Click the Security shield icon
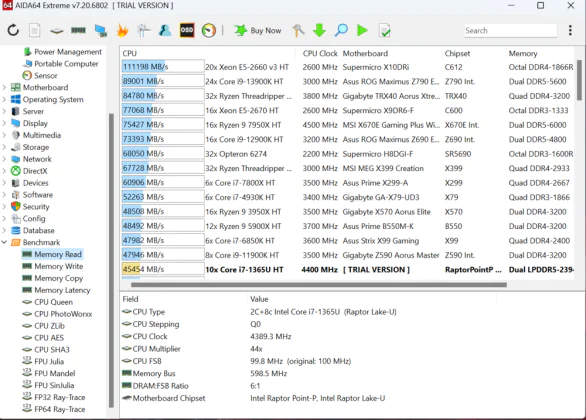Screen dimensions: 586x420 [15, 206]
